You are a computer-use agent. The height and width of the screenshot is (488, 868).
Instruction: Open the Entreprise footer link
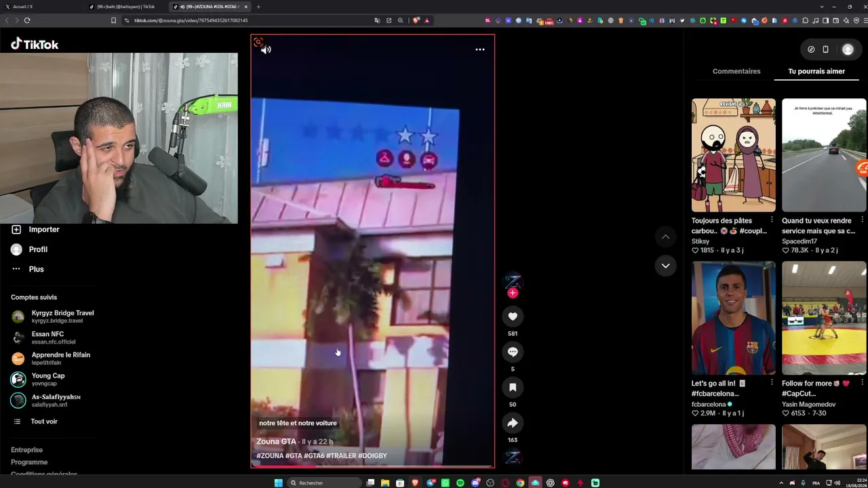click(26, 450)
